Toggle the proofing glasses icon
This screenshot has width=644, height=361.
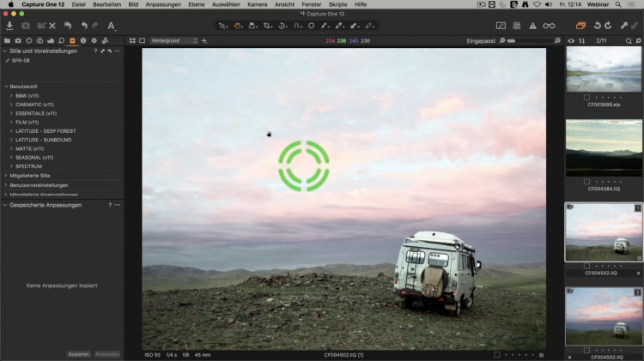point(549,26)
